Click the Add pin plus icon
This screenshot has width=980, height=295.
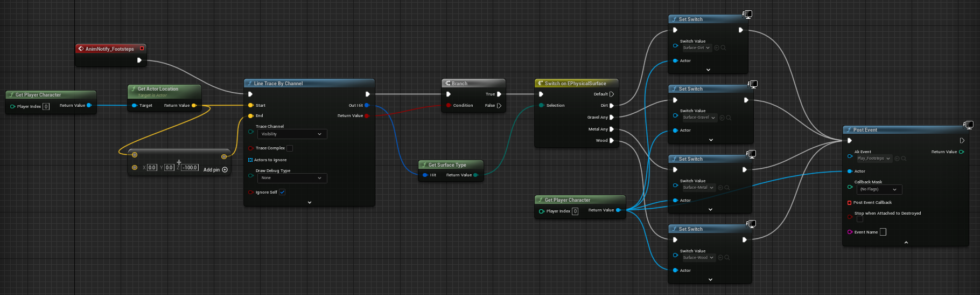[225, 170]
